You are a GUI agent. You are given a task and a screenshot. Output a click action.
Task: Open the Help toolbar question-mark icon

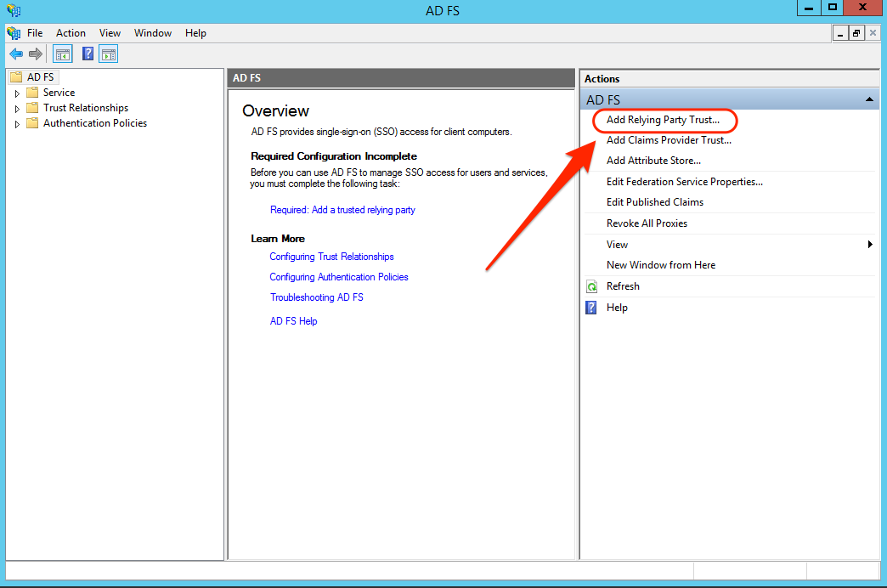coord(88,54)
